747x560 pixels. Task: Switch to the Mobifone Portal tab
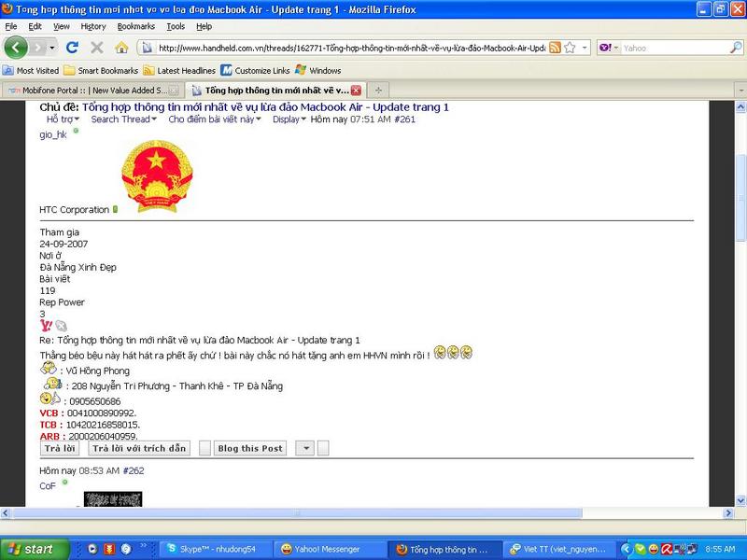pos(92,91)
